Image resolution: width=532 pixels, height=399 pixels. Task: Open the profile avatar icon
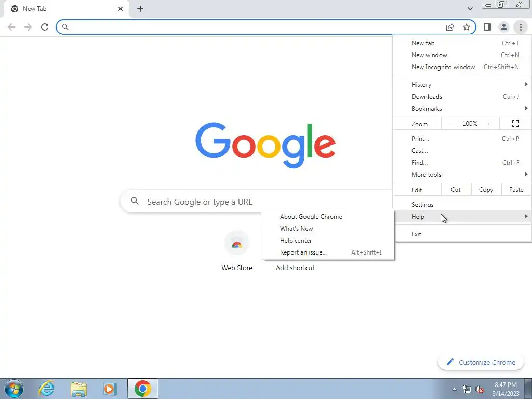pos(504,27)
